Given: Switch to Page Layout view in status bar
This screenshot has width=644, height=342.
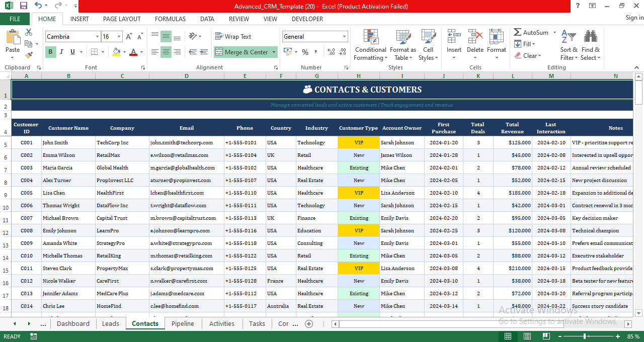Looking at the screenshot, I should pyautogui.click(x=527, y=336).
